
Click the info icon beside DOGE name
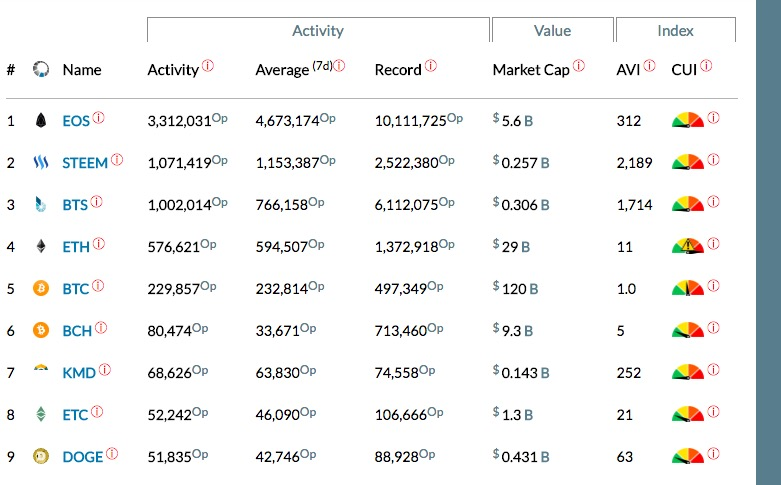click(x=112, y=454)
